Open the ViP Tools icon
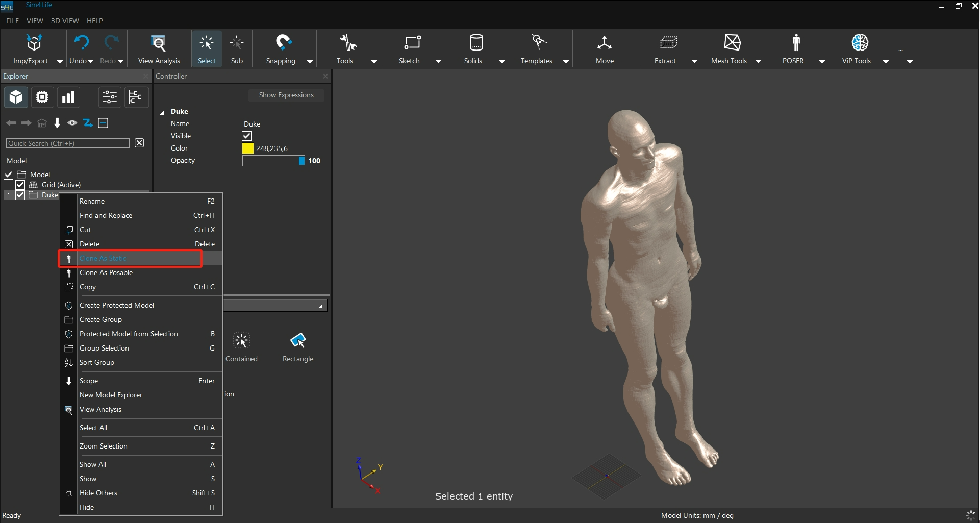Image resolution: width=980 pixels, height=523 pixels. coord(860,43)
